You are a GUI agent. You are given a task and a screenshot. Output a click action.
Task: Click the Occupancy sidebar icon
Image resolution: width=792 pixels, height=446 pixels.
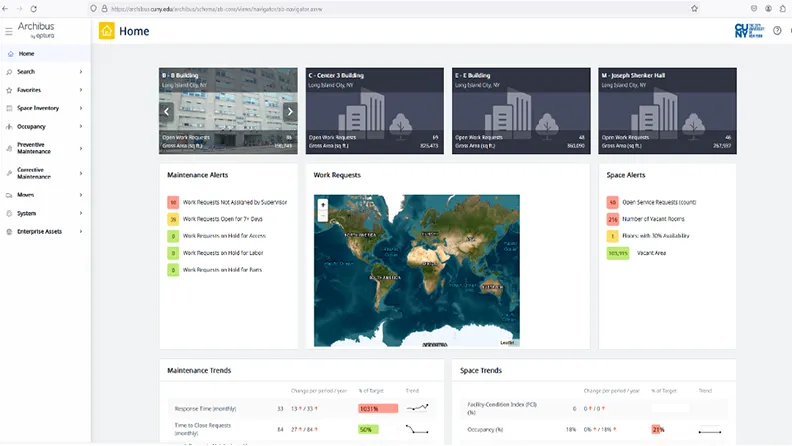[x=9, y=127]
